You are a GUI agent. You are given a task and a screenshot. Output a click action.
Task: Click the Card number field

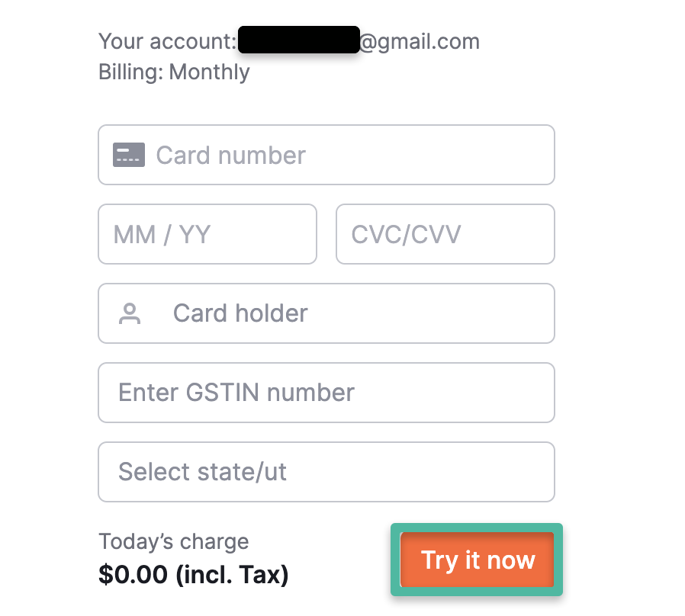click(x=326, y=155)
